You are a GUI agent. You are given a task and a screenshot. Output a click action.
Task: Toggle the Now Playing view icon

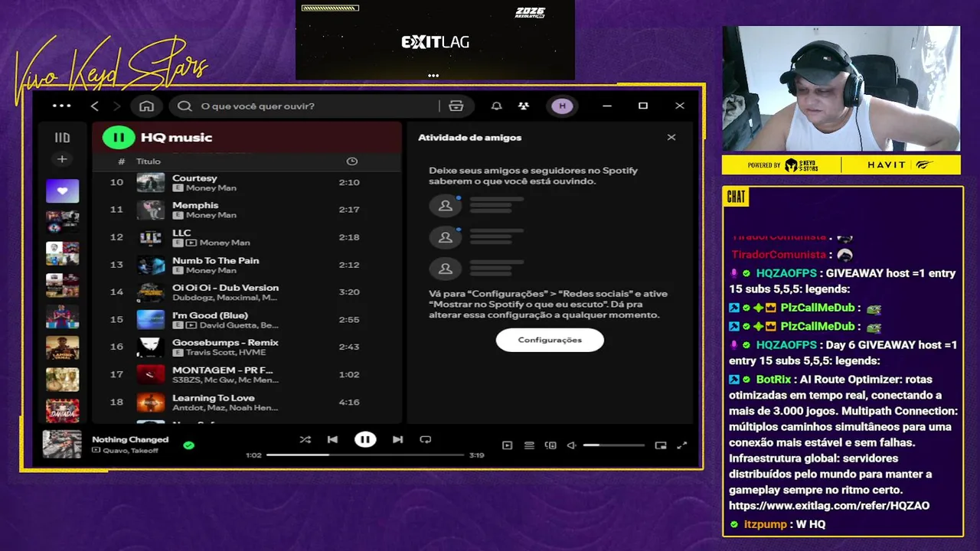507,445
